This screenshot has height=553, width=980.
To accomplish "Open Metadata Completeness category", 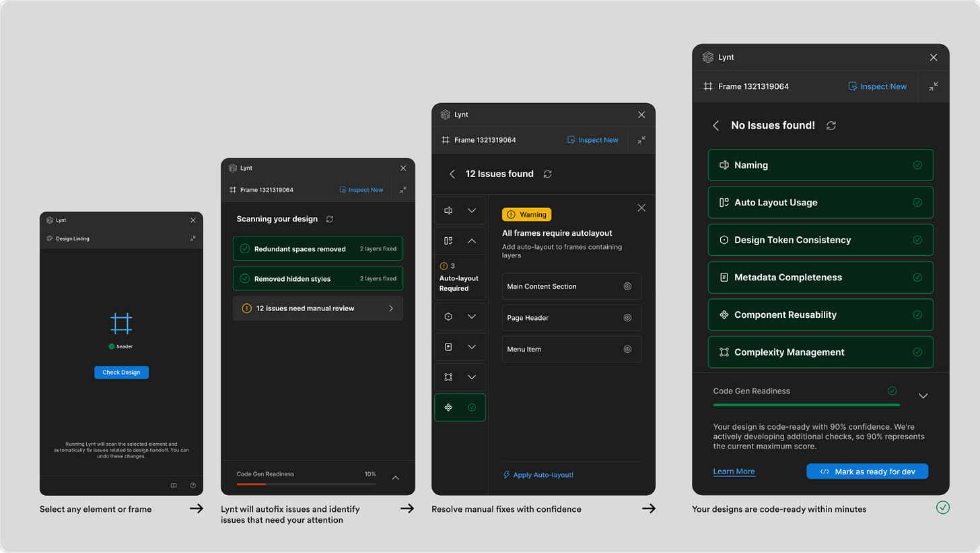I will tap(820, 277).
